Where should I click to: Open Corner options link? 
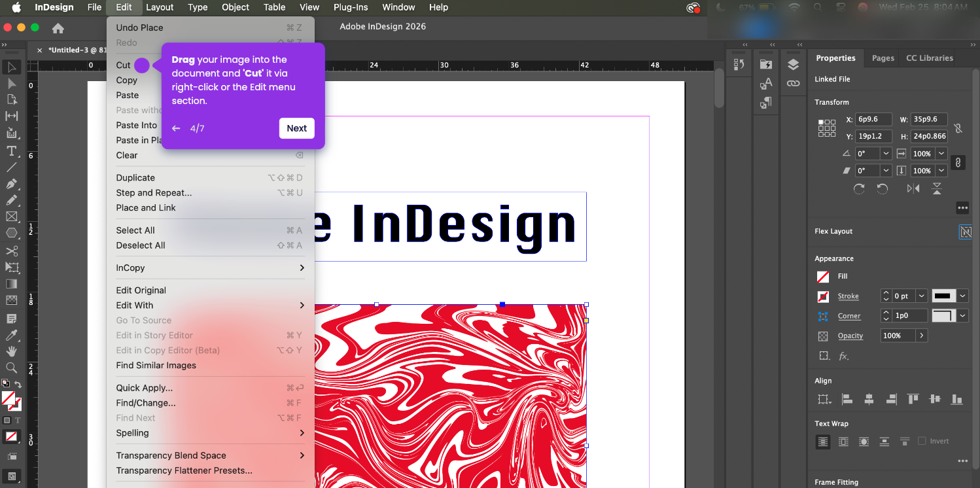tap(849, 316)
